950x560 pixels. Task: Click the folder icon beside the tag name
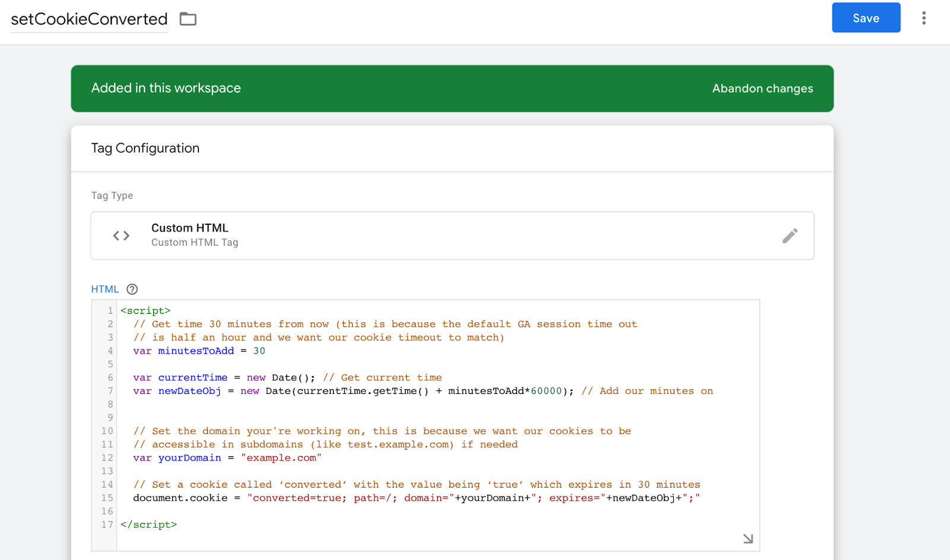click(x=188, y=19)
